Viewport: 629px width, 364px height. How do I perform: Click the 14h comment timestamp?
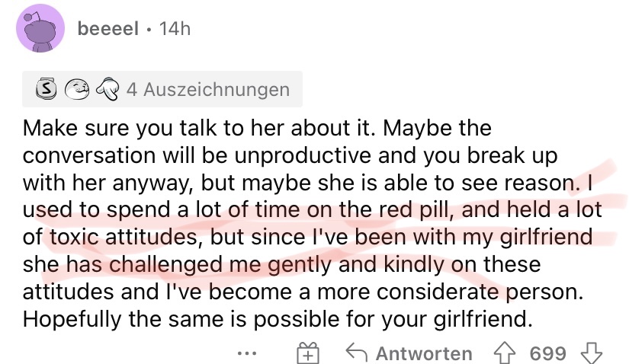(175, 28)
